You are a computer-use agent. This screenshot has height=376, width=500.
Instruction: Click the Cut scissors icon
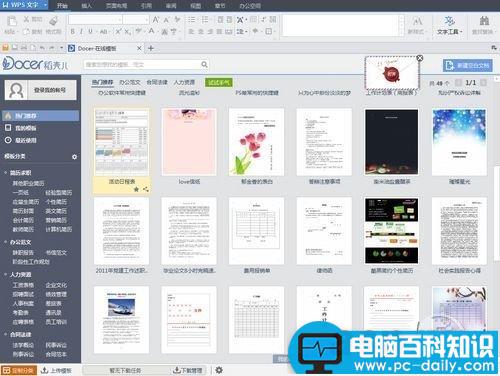coord(26,20)
